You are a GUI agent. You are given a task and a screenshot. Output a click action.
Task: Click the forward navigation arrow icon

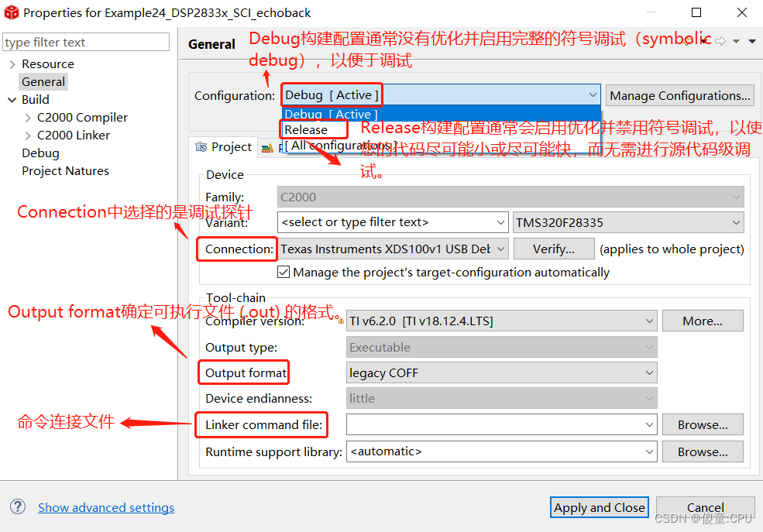(720, 41)
